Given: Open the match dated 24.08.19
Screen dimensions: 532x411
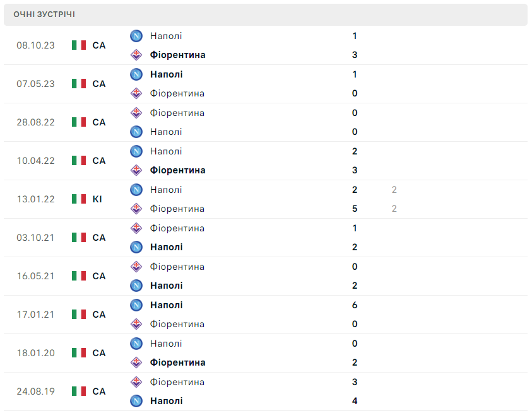Looking at the screenshot, I should pos(35,391).
